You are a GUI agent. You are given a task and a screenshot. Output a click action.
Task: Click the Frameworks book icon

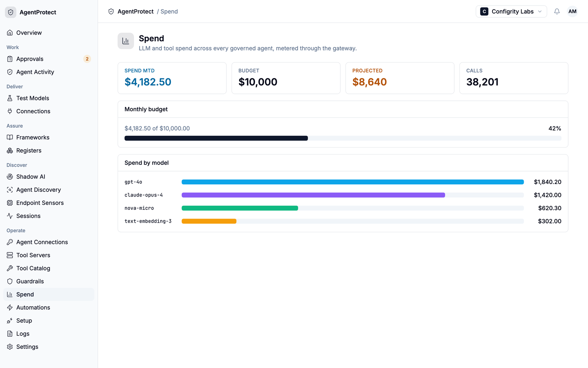click(10, 137)
